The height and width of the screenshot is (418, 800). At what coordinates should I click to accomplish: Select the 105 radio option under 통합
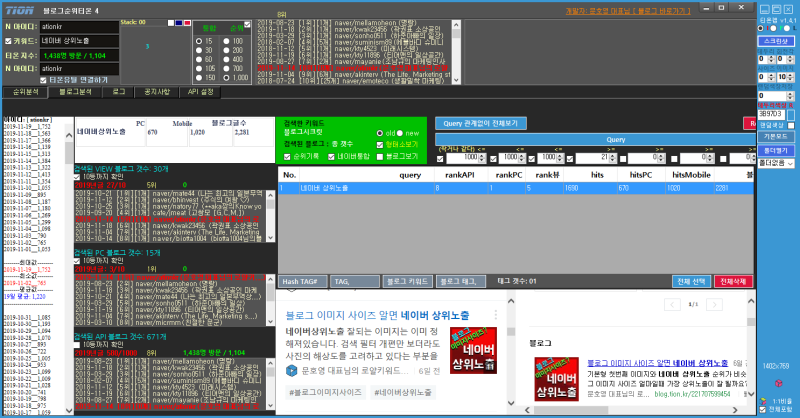tap(199, 68)
